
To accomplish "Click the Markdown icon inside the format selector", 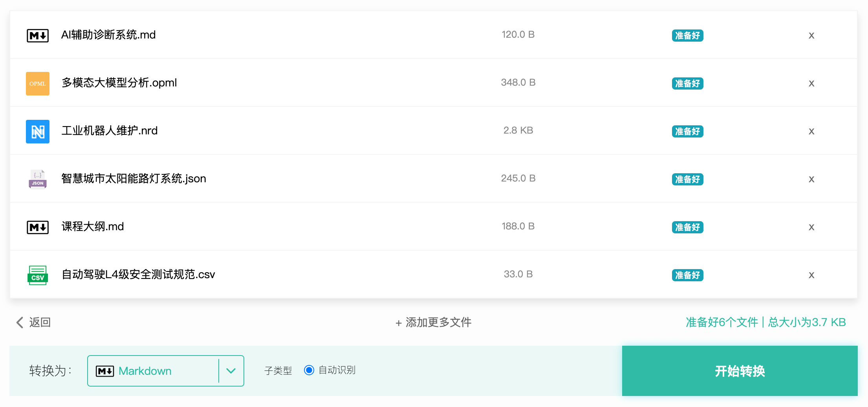I will [105, 370].
